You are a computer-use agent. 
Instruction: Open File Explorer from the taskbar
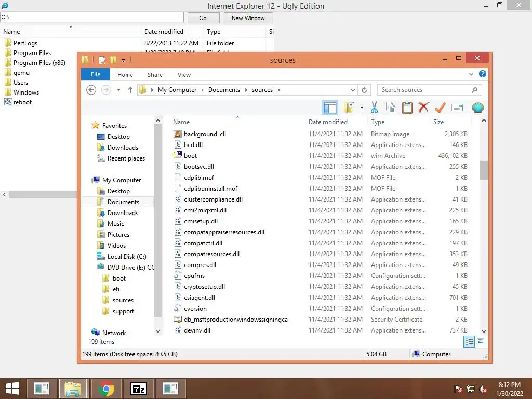(74, 389)
